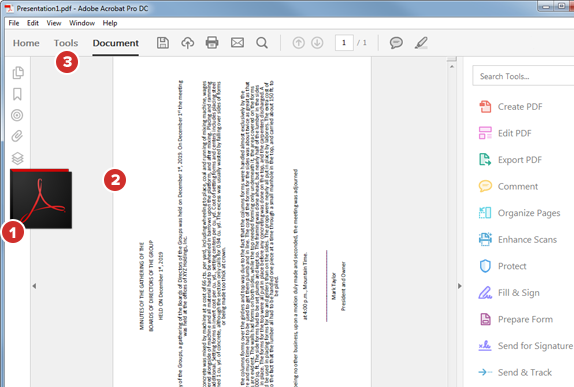Click the Search Tools input field
This screenshot has height=387, width=574.
523,76
